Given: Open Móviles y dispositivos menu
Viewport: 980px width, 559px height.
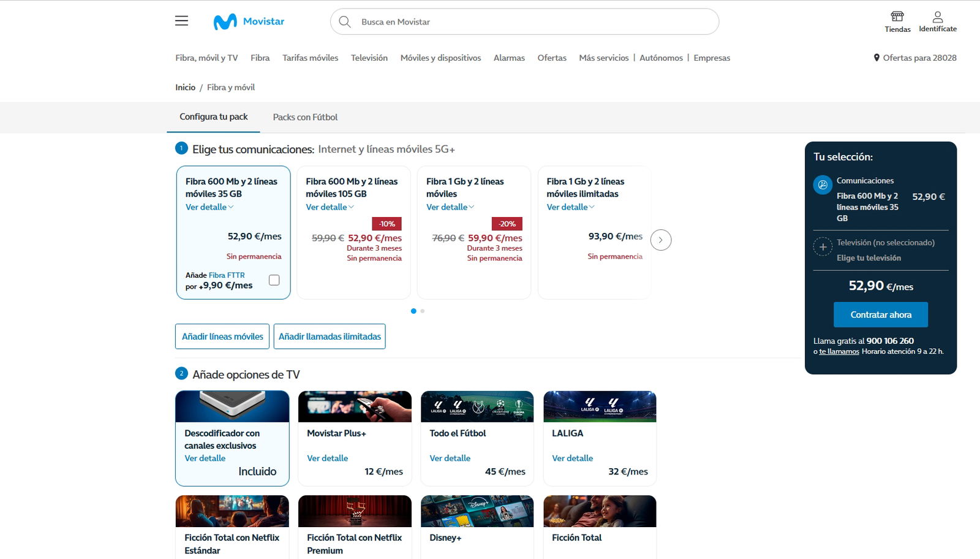Looking at the screenshot, I should (x=441, y=58).
